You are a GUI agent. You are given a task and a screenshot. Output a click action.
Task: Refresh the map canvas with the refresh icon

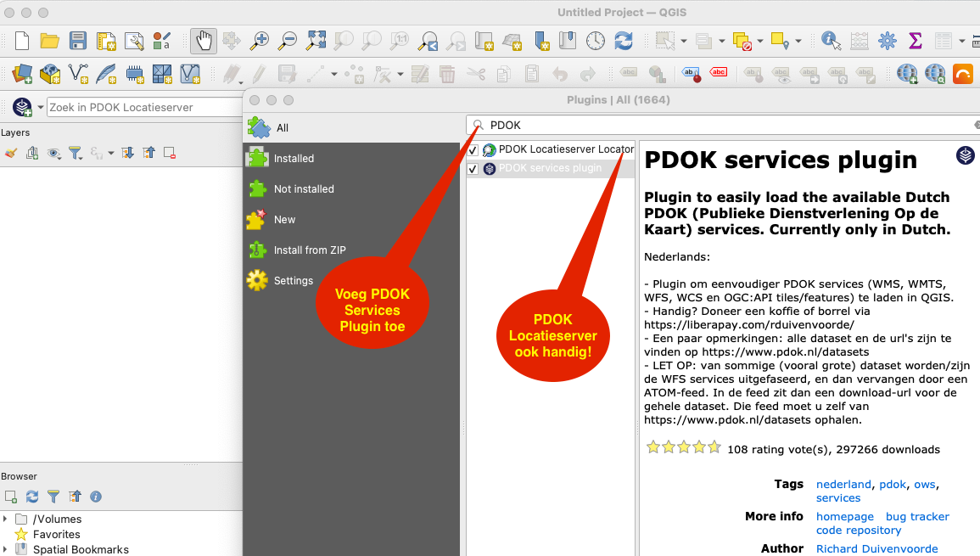[x=623, y=42]
